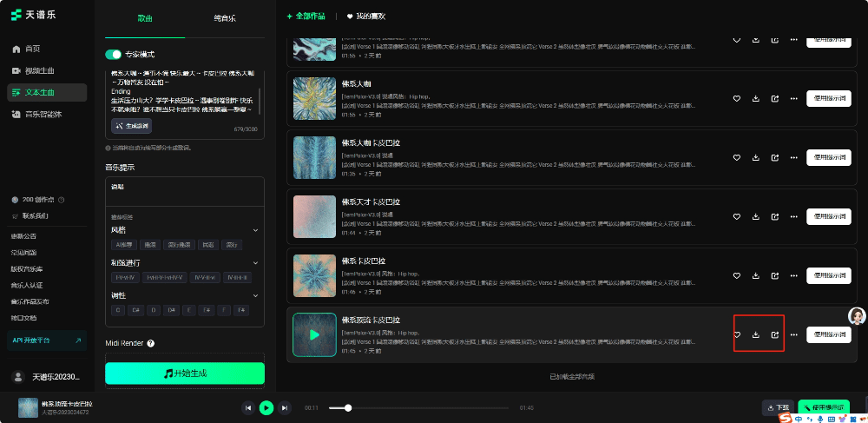Select the F# key tag

point(207,310)
